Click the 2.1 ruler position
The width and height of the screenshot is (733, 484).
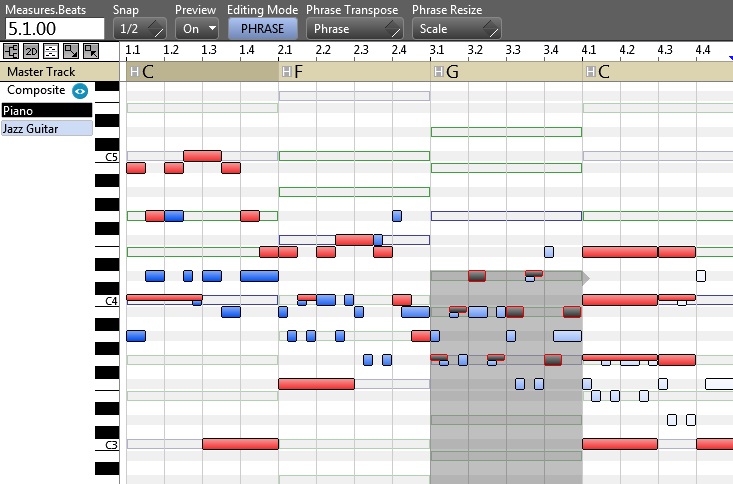pyautogui.click(x=285, y=50)
